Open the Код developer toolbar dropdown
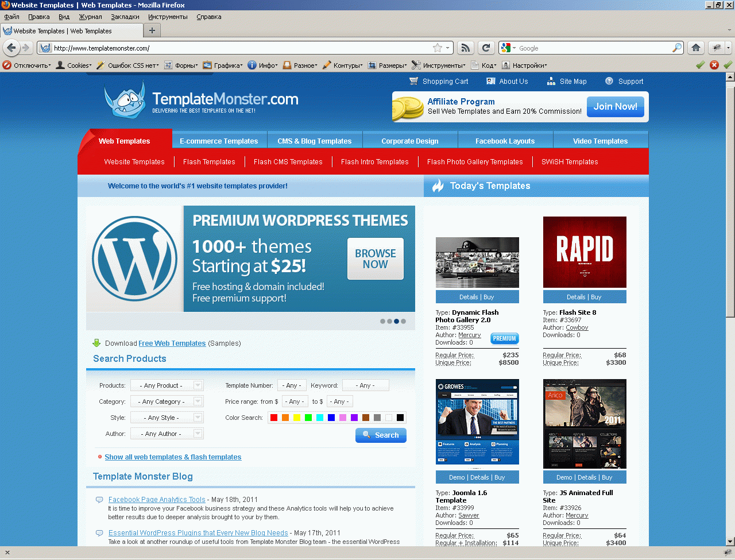 pos(483,65)
